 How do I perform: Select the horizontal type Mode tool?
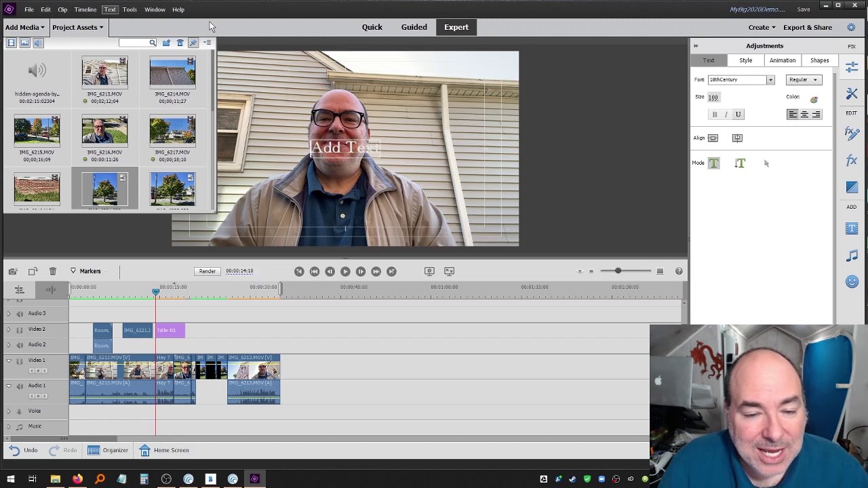[713, 163]
